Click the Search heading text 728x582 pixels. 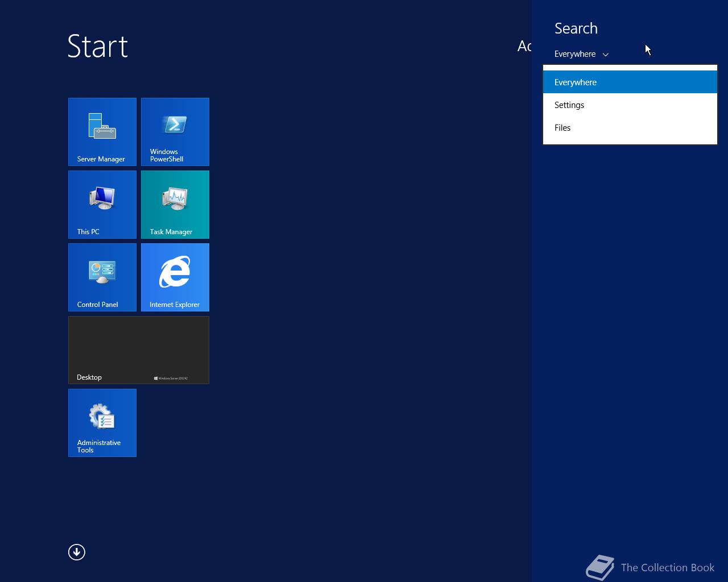tap(576, 28)
